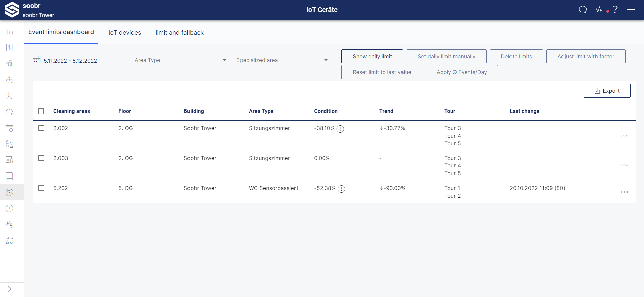Click the Export button
Screen dimensions: 644x297
(607, 91)
